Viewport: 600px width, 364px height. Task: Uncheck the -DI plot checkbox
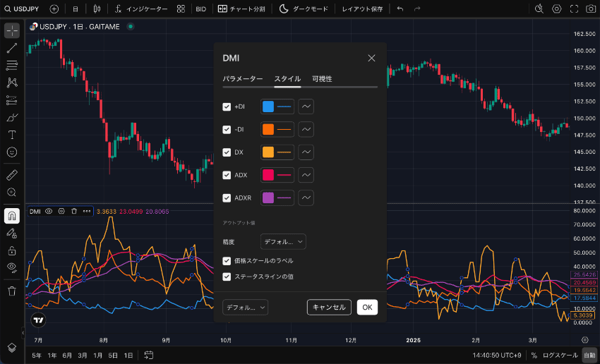[227, 130]
